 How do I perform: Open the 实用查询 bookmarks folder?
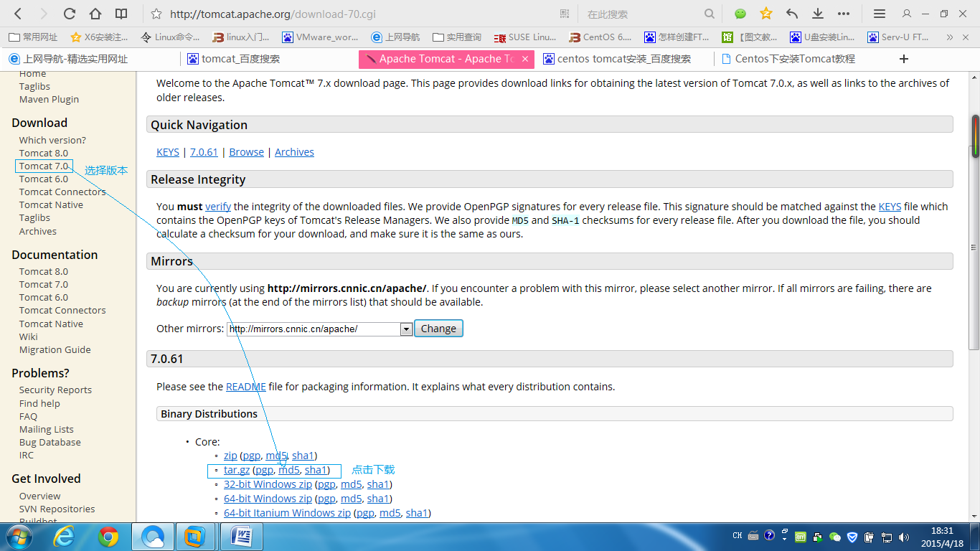[x=456, y=37]
